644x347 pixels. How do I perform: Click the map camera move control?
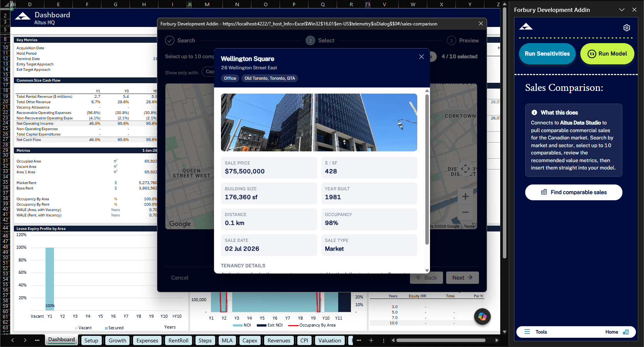pyautogui.click(x=465, y=169)
